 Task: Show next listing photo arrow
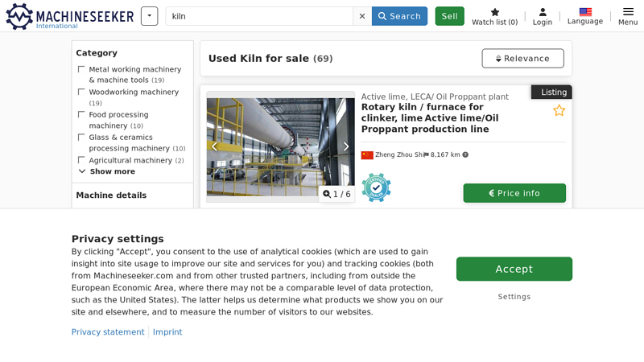[346, 146]
